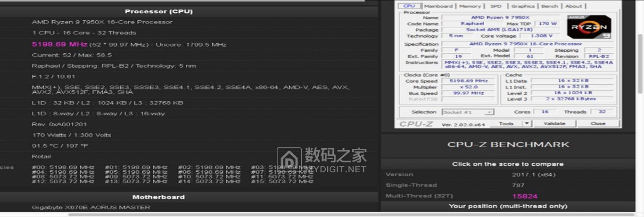Expand the Socket #1 selection combo box
The height and width of the screenshot is (217, 644).
click(468, 112)
